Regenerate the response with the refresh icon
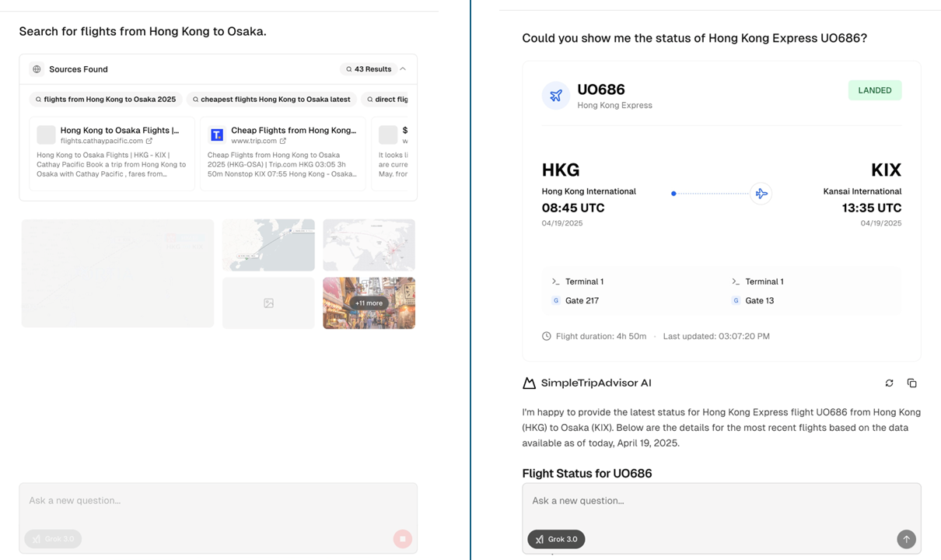Screen dimensions: 941x560 coord(890,383)
